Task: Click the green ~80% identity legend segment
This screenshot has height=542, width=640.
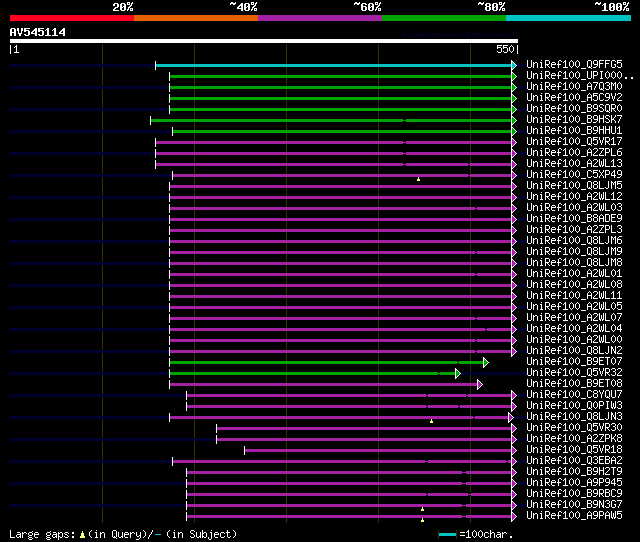Action: pos(444,18)
